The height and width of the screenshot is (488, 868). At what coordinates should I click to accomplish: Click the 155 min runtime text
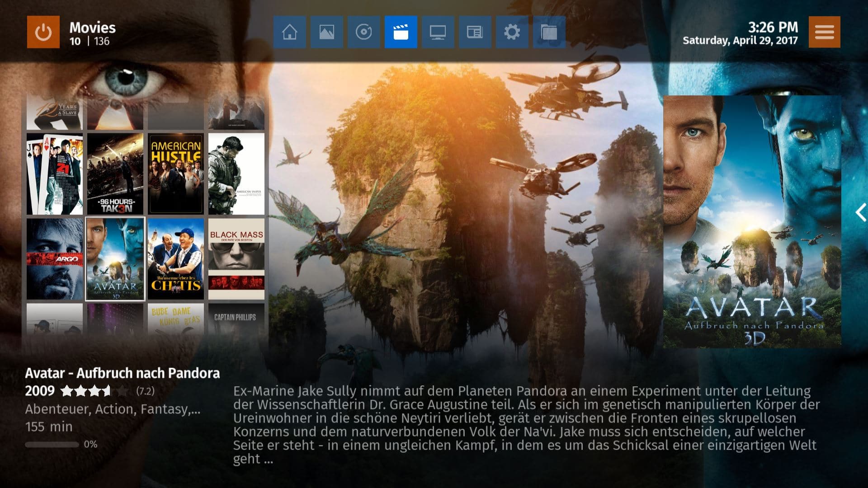tap(49, 427)
